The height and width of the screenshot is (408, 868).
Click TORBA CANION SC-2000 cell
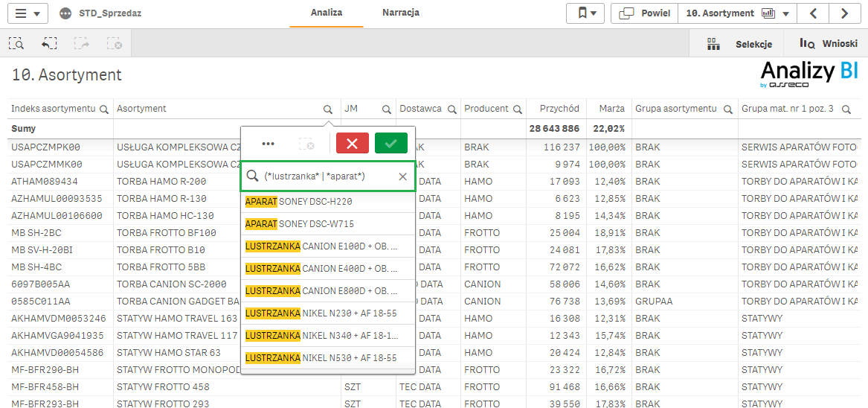[x=172, y=284]
